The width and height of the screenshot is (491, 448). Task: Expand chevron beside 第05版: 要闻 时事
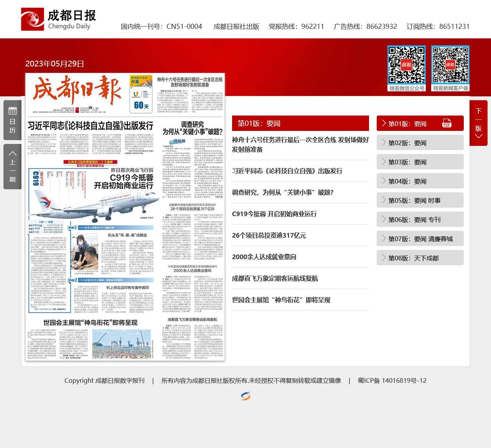click(384, 200)
